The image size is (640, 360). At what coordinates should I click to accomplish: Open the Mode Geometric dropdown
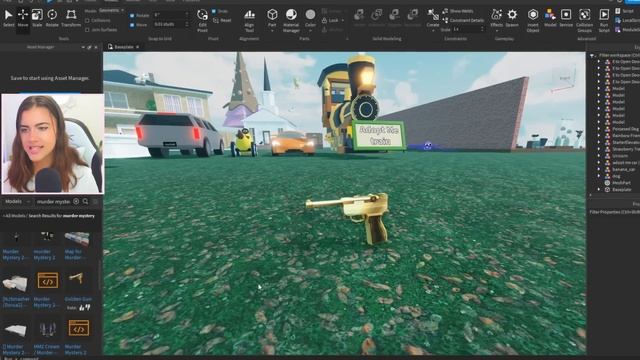pos(111,10)
